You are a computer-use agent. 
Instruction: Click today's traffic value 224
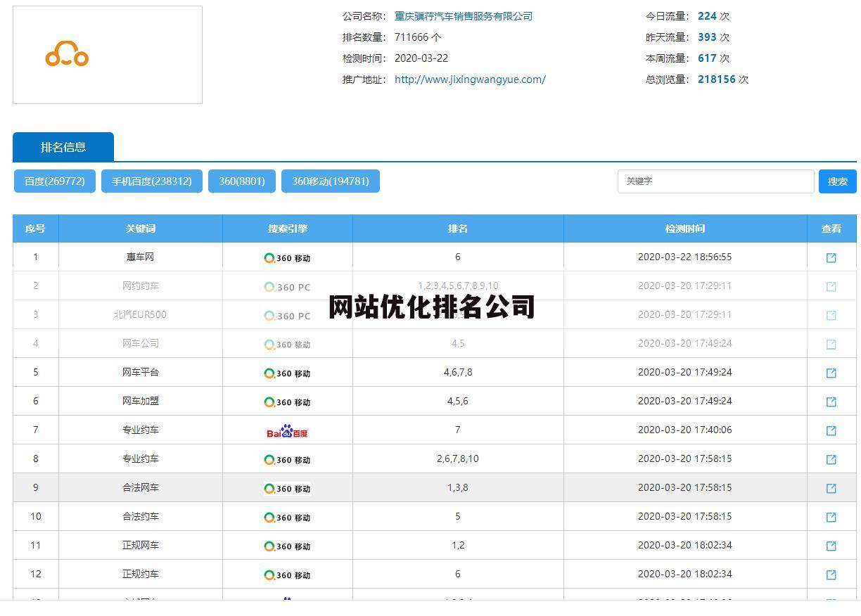[707, 16]
